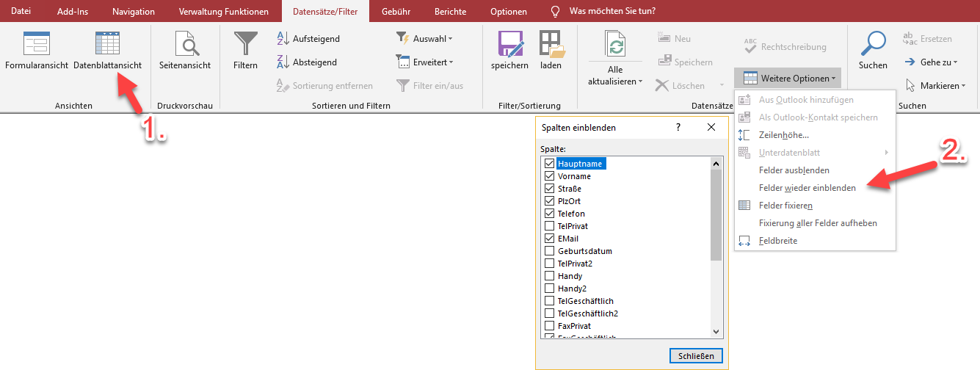Sort records Absteigend
Screen dimensions: 980x370
coord(307,62)
